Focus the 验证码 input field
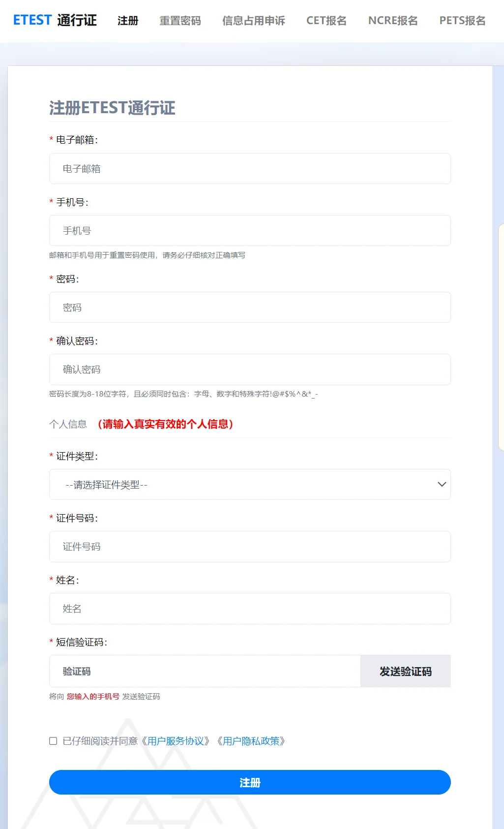This screenshot has height=829, width=504. pos(205,671)
